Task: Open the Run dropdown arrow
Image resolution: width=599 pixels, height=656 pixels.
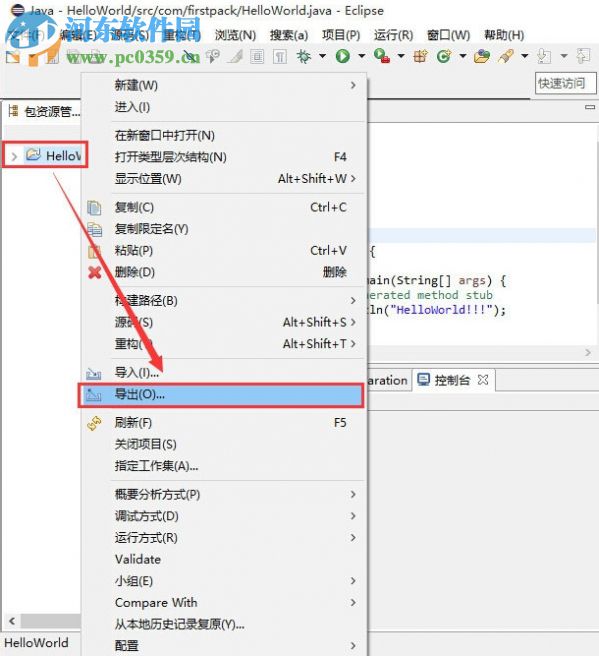Action: pyautogui.click(x=361, y=56)
